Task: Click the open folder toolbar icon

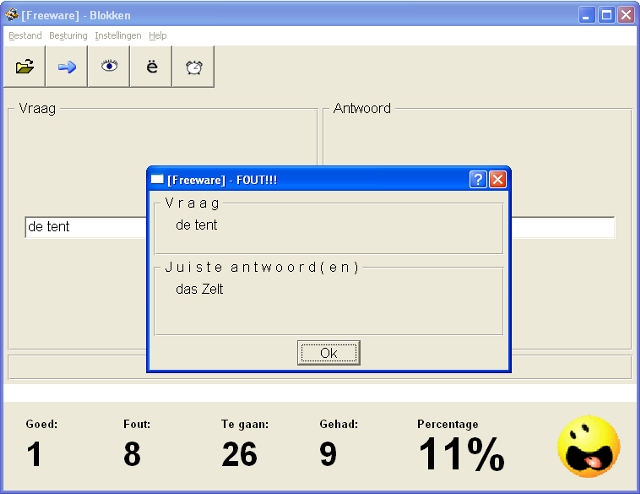Action: (25, 67)
